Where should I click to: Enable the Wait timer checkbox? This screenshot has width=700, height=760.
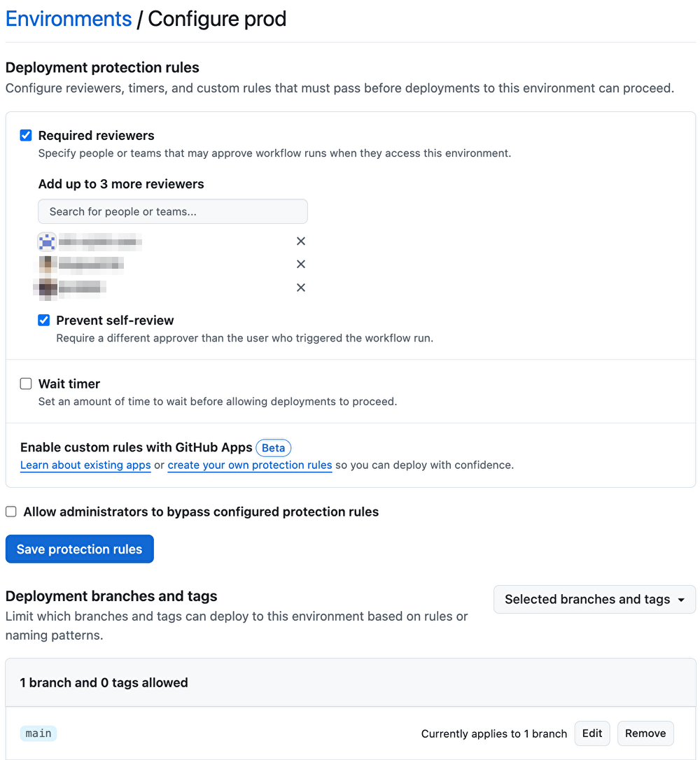pyautogui.click(x=26, y=384)
